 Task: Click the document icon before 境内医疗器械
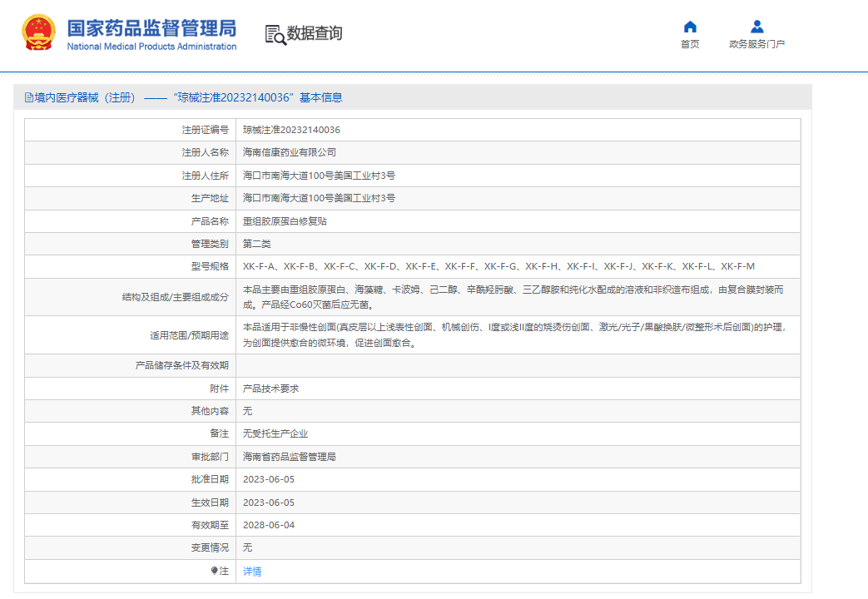[29, 98]
